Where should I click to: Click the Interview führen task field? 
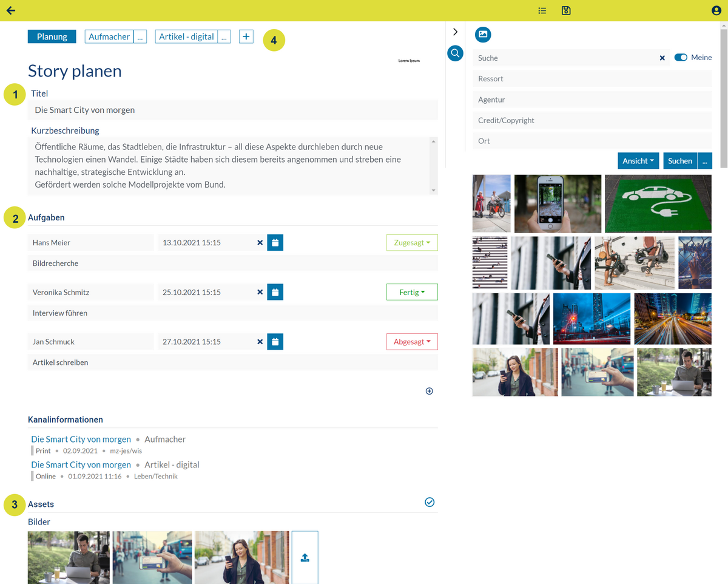[x=233, y=313]
